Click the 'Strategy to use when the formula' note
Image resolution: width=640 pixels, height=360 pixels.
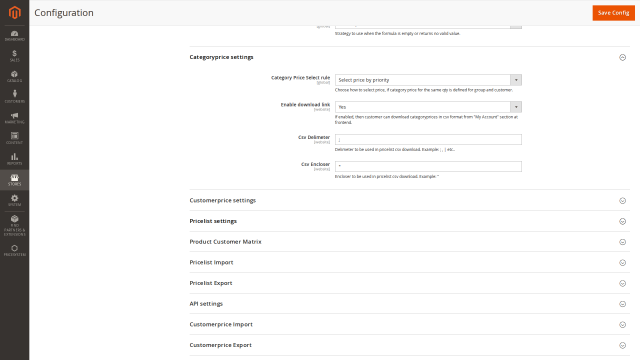coord(398,33)
